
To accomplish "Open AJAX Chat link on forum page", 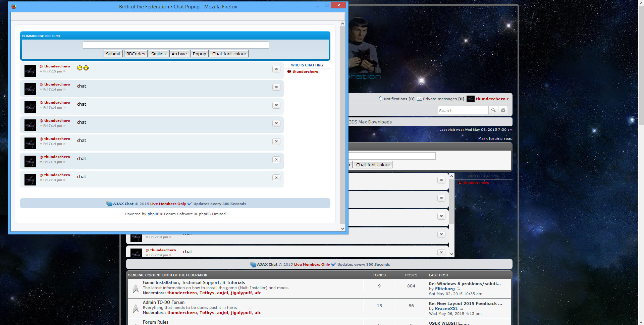I will pos(267,264).
